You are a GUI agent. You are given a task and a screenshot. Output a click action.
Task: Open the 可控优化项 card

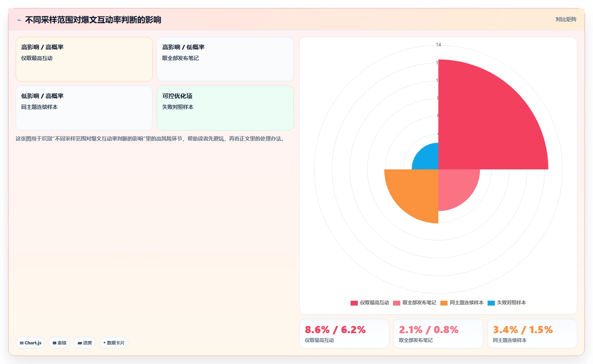225,108
